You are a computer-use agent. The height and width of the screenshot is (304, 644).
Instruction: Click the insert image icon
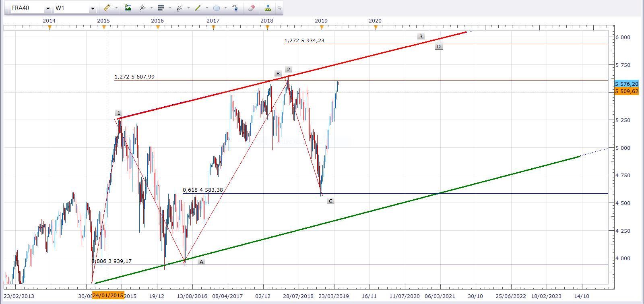coord(128,8)
